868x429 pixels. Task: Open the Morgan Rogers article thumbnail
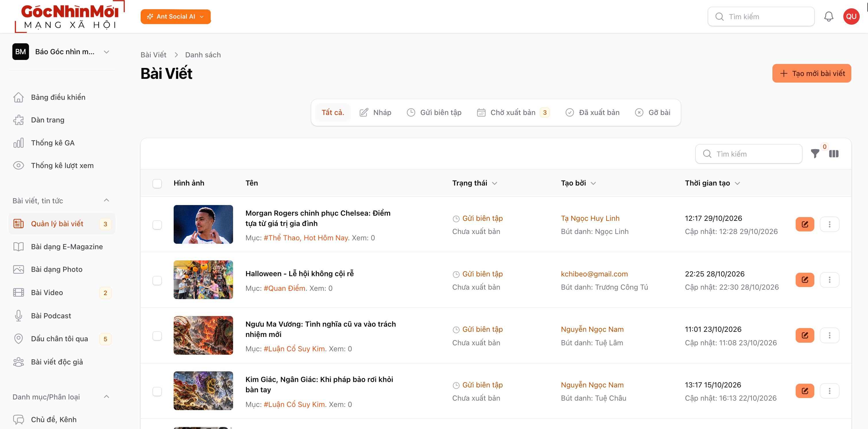click(x=203, y=224)
